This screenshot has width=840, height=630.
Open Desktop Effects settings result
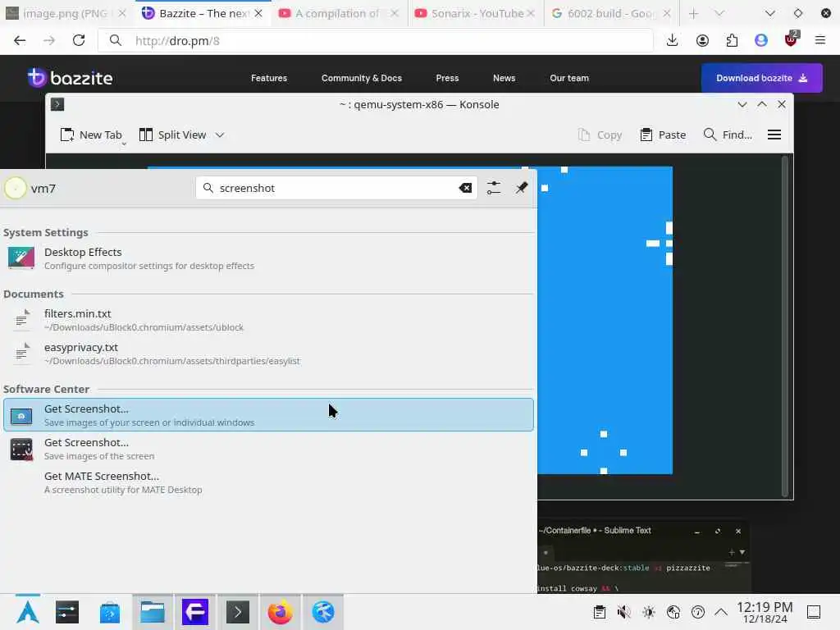point(268,258)
